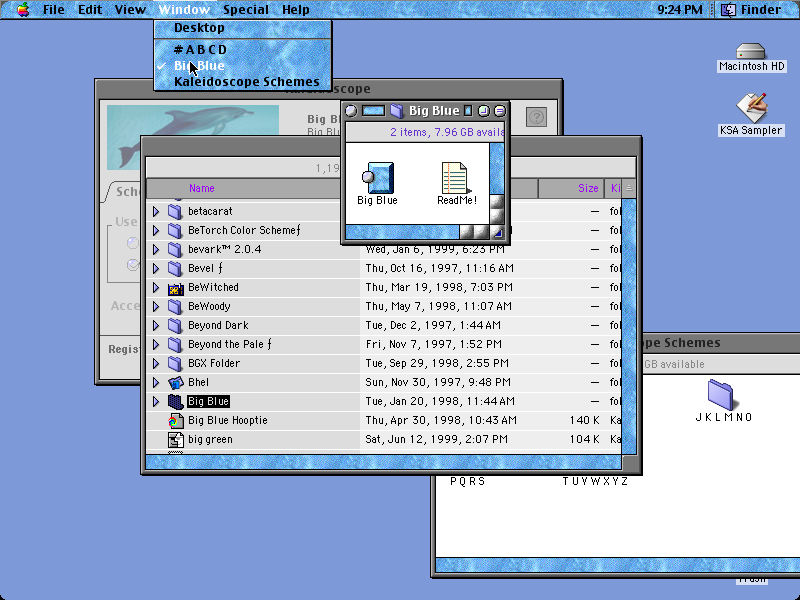
Task: Expand the Beyond the Pale folder
Action: (x=156, y=344)
